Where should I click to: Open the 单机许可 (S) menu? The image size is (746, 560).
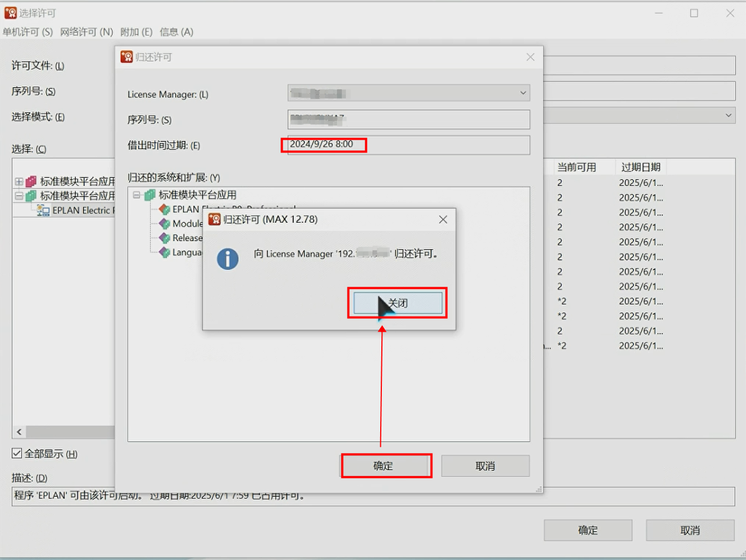pyautogui.click(x=28, y=32)
